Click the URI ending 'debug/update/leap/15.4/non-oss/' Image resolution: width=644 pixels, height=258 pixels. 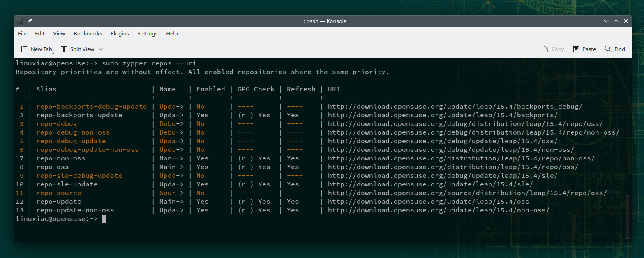click(451, 149)
